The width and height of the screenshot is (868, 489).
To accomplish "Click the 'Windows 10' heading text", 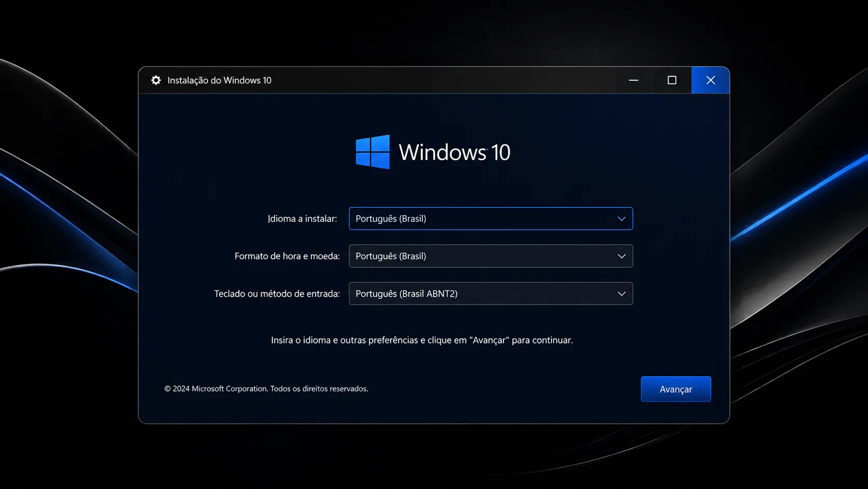I will coord(454,152).
